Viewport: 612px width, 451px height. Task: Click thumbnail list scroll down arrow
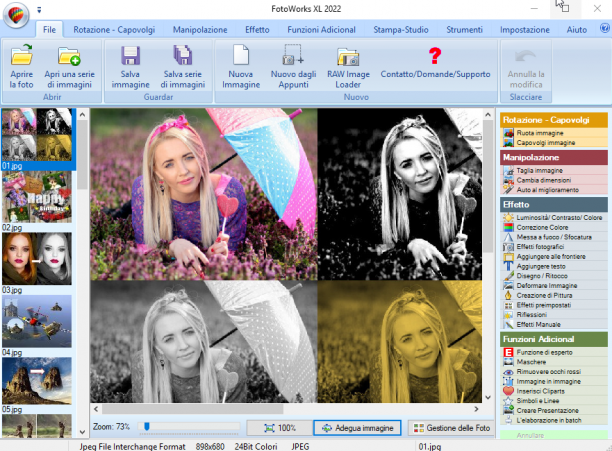pos(82,432)
